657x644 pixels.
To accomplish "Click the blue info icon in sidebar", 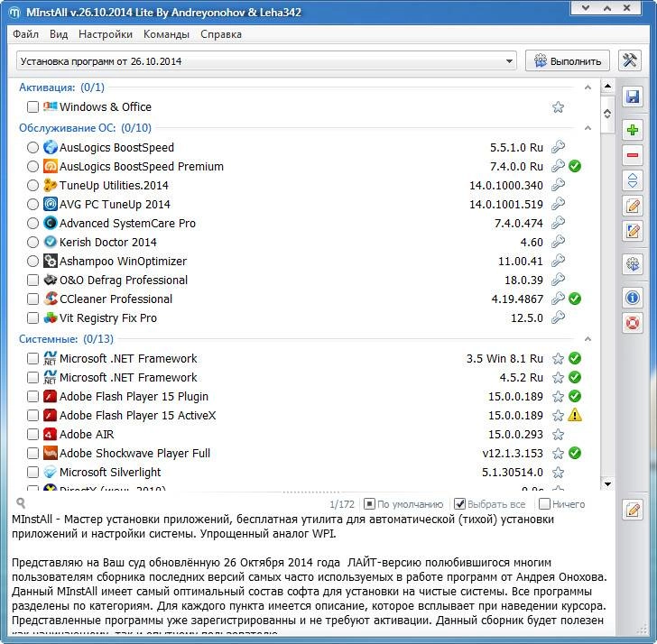I will coord(633,298).
